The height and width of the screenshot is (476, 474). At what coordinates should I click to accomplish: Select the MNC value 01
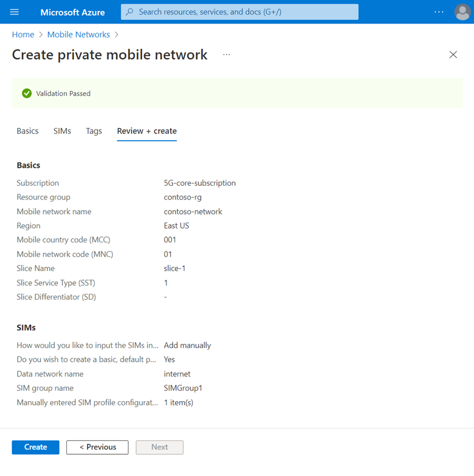tap(168, 254)
